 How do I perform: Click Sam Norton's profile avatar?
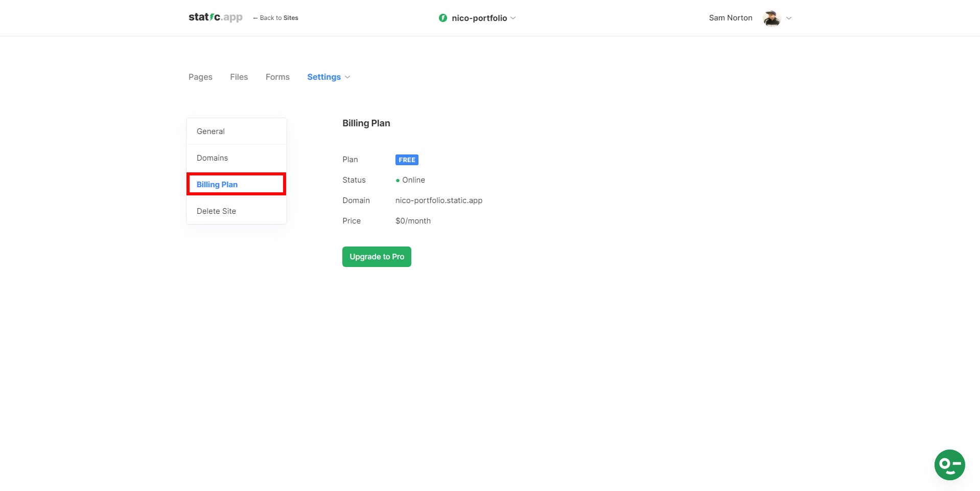(771, 18)
